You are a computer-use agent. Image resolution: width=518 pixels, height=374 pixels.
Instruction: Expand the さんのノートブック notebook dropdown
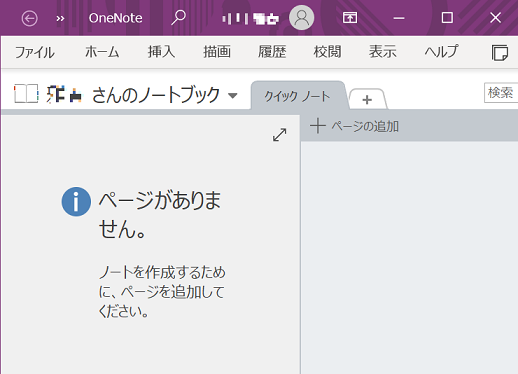pyautogui.click(x=233, y=96)
